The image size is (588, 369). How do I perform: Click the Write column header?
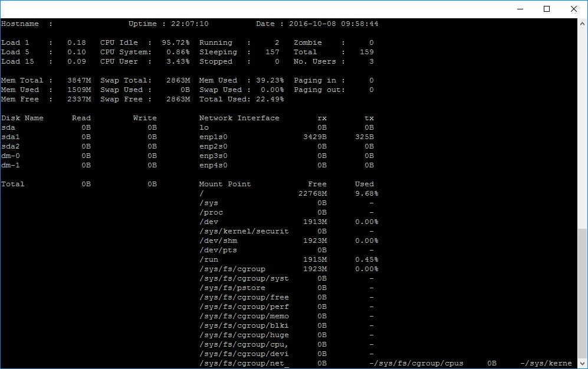pyautogui.click(x=144, y=118)
